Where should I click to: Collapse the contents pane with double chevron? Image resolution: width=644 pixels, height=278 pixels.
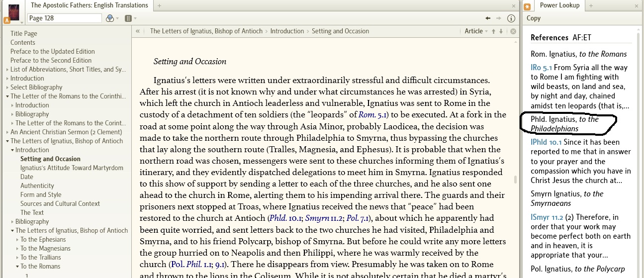pos(138,31)
